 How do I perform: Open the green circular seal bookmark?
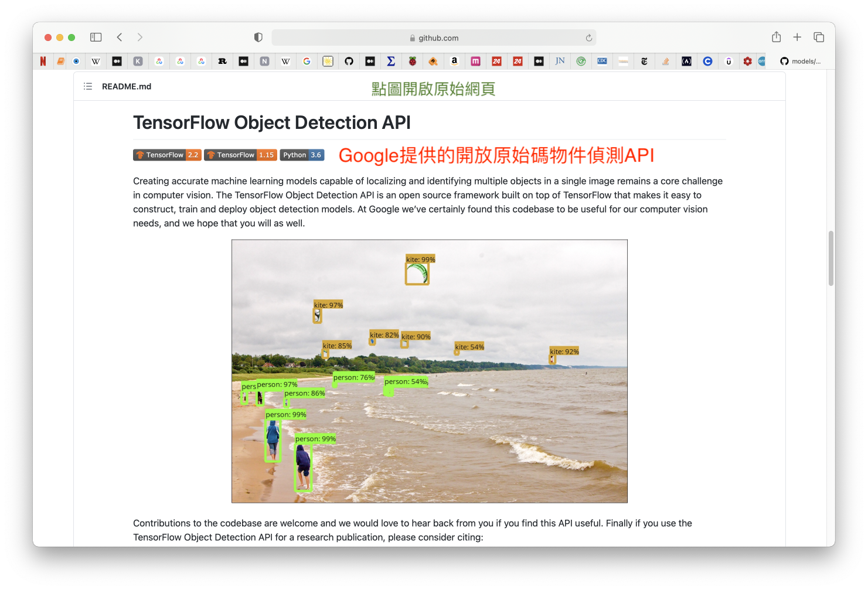coord(581,61)
